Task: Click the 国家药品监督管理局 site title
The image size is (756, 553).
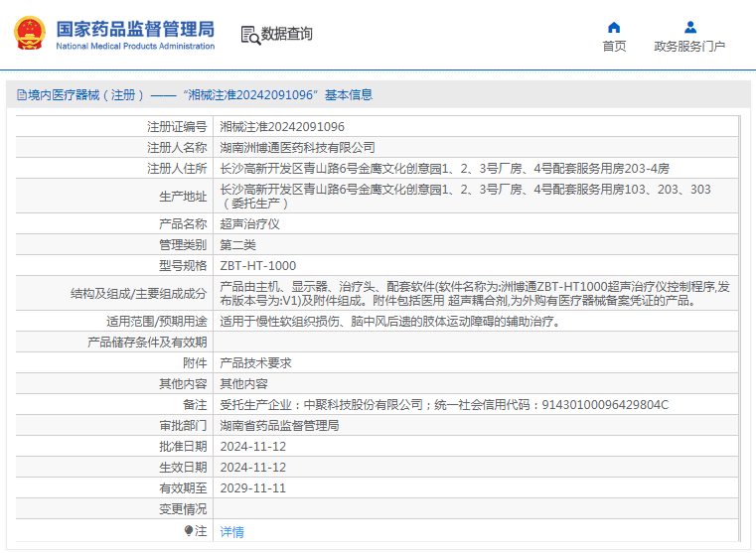Action: tap(135, 29)
